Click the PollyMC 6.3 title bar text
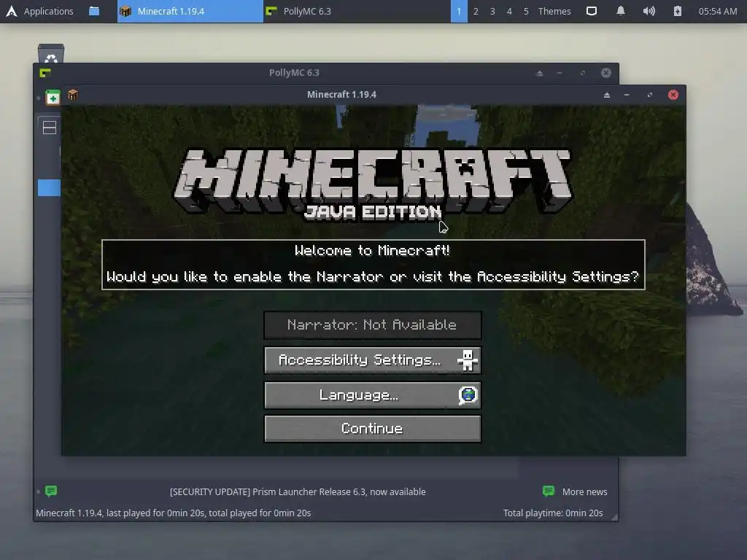Viewport: 747px width, 560px height. (294, 73)
